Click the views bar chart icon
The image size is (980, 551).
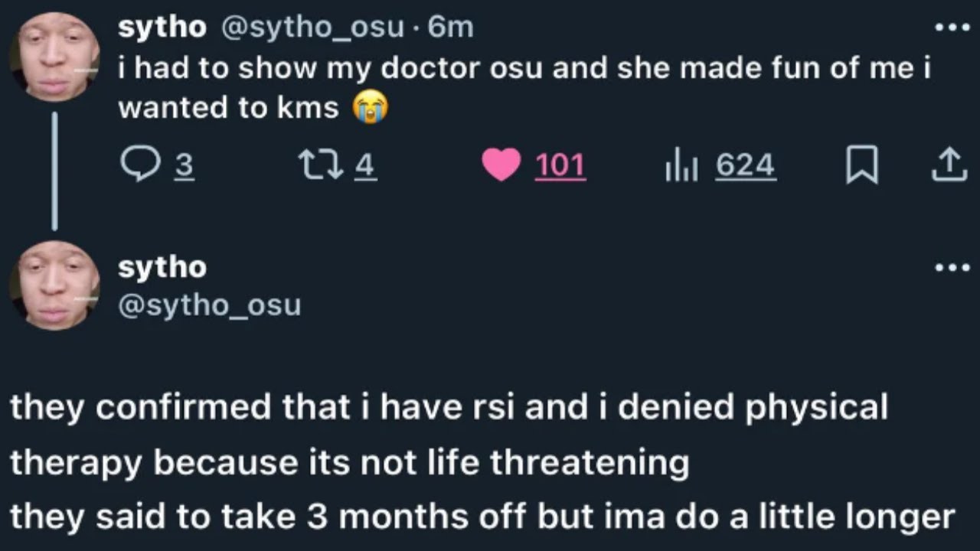[681, 165]
